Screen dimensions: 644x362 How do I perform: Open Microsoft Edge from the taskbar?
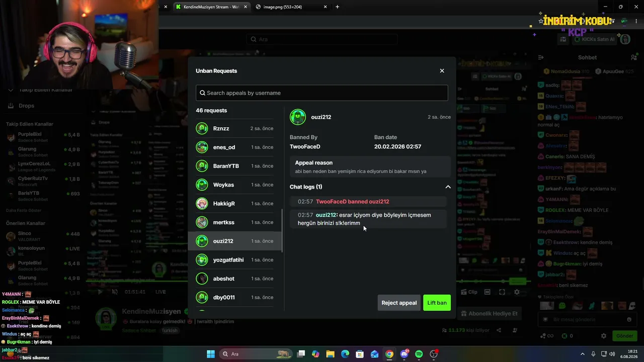(x=345, y=354)
